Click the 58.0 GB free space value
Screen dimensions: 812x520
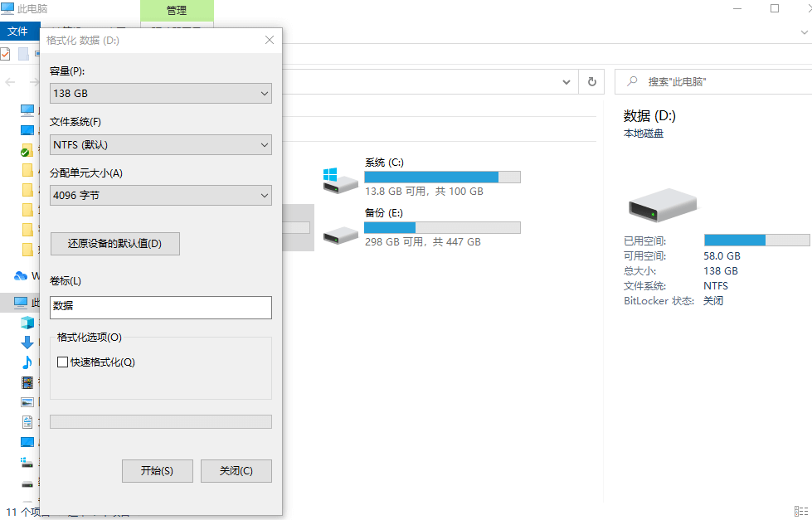[x=722, y=256]
